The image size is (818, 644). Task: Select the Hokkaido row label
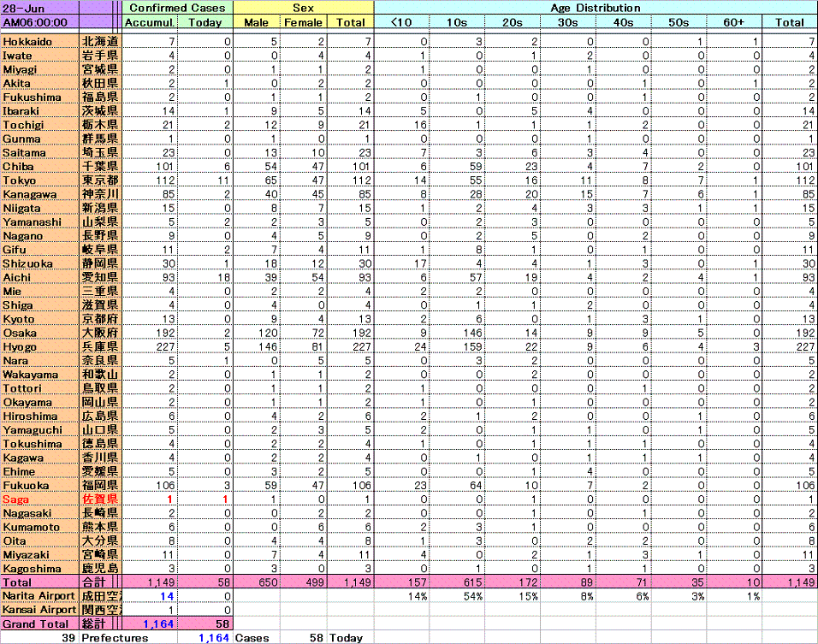pos(39,42)
